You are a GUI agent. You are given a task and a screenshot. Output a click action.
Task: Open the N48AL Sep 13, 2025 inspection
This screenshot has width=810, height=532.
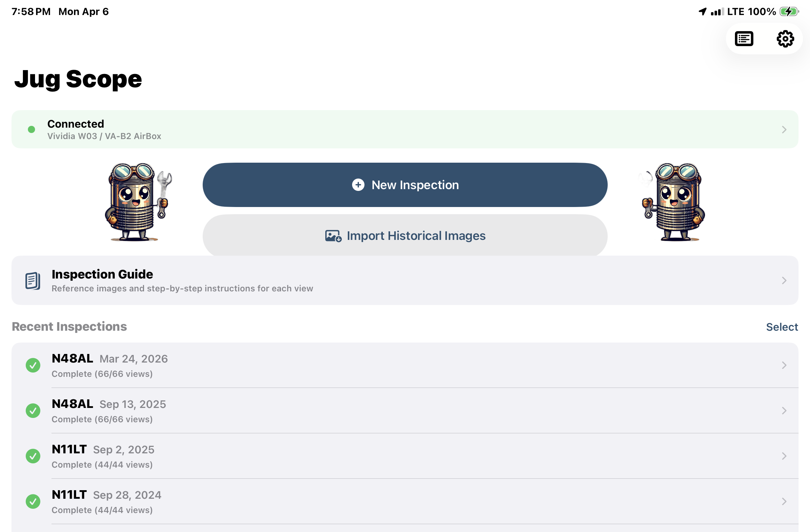point(393,410)
